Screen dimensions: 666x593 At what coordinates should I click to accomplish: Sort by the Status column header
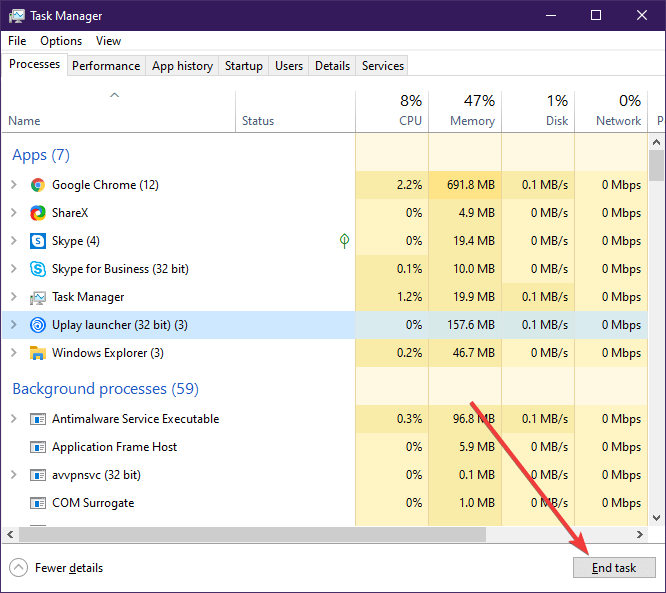[295, 111]
